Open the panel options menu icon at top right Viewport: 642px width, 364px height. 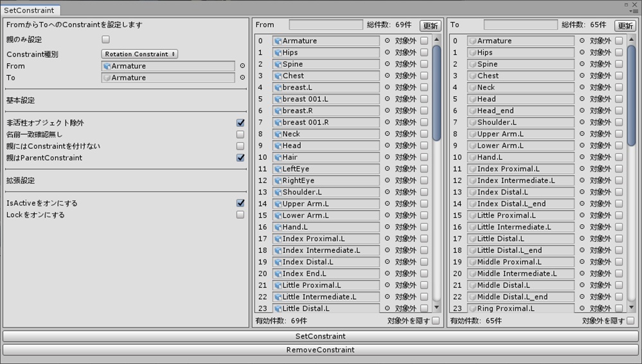634,11
